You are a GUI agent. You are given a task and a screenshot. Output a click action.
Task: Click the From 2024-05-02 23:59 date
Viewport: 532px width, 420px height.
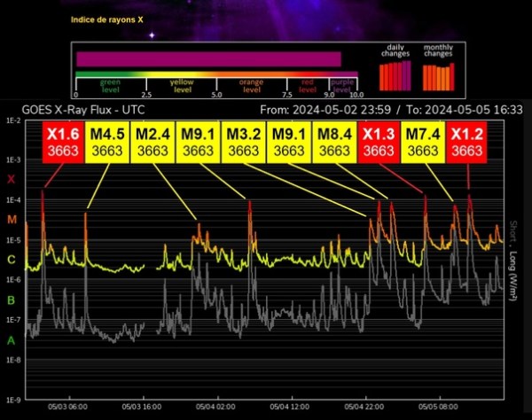point(325,109)
